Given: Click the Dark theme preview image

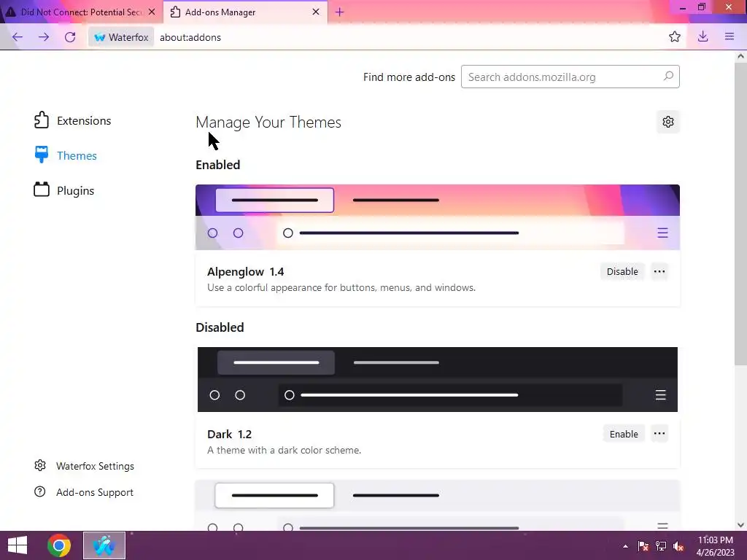Looking at the screenshot, I should coord(438,379).
